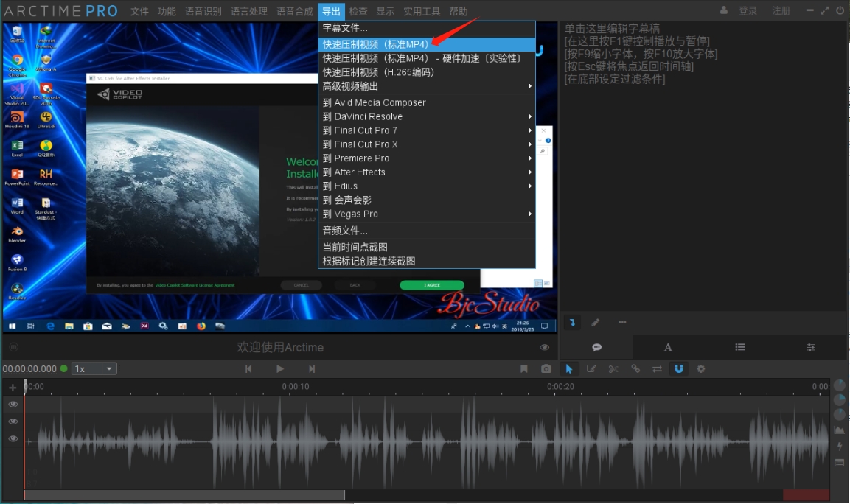This screenshot has height=504, width=850.
Task: Expand 高级视频输出 submenu
Action: tap(427, 86)
